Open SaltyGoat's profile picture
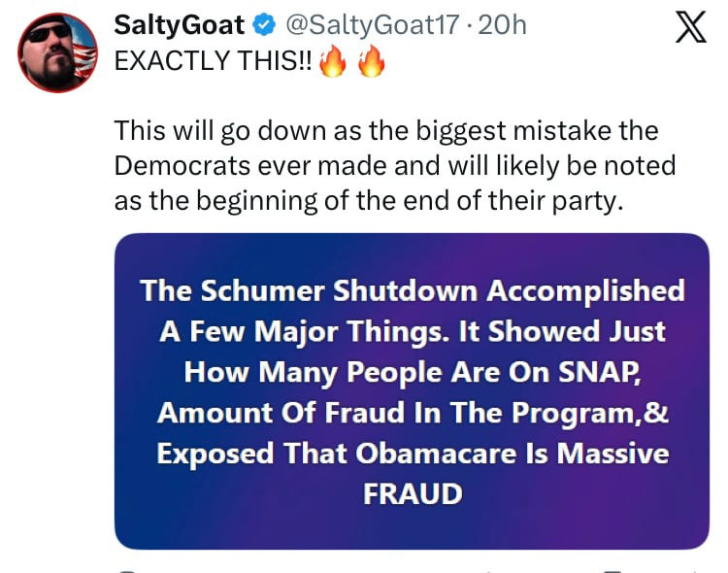The height and width of the screenshot is (573, 728). point(55,52)
